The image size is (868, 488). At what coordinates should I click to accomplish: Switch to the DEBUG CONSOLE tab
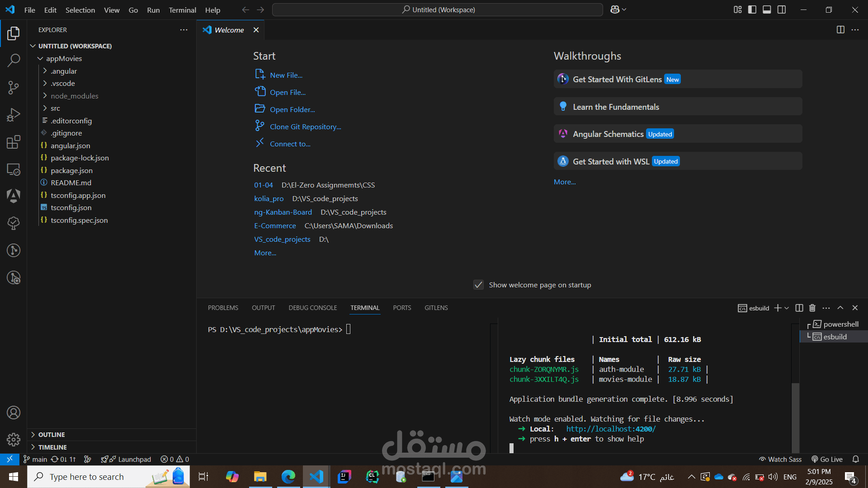pyautogui.click(x=312, y=308)
